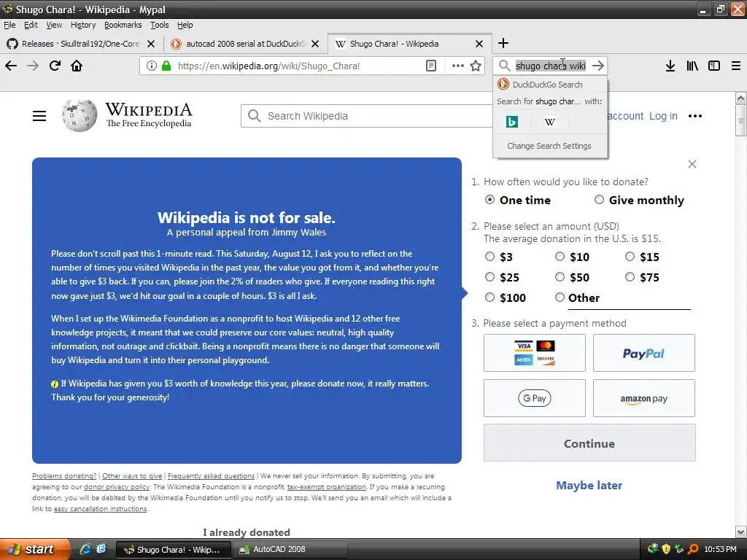Dismiss the donation banner with X
Viewport: 747px width, 560px height.
pos(692,164)
